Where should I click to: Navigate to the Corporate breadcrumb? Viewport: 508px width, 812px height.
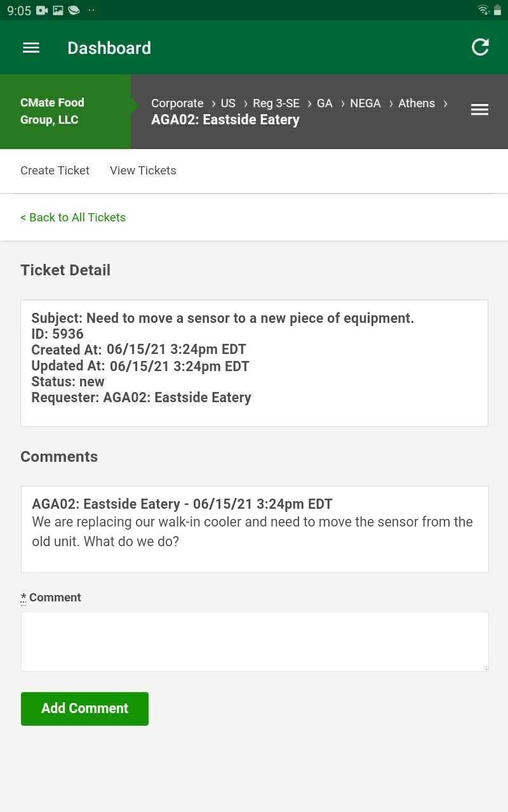[x=177, y=103]
